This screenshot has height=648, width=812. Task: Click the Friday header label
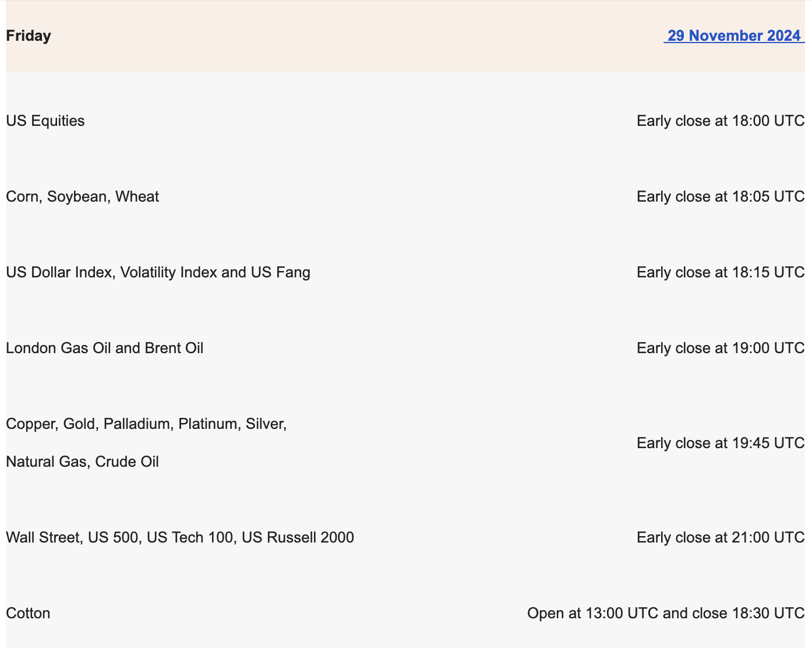[x=28, y=36]
